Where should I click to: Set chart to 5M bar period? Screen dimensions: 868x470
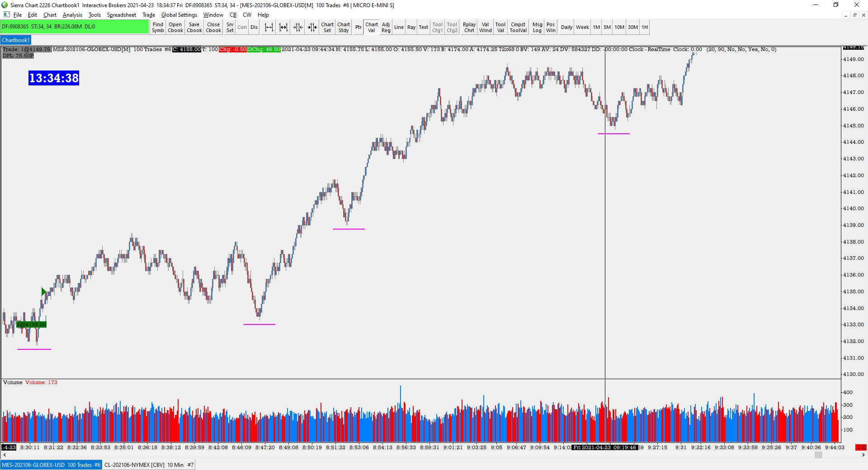[x=607, y=28]
